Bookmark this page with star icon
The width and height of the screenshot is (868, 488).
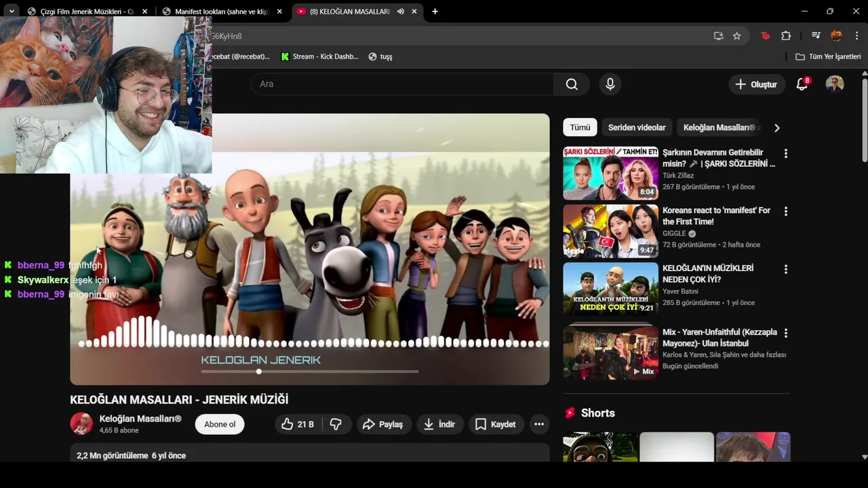click(x=736, y=36)
